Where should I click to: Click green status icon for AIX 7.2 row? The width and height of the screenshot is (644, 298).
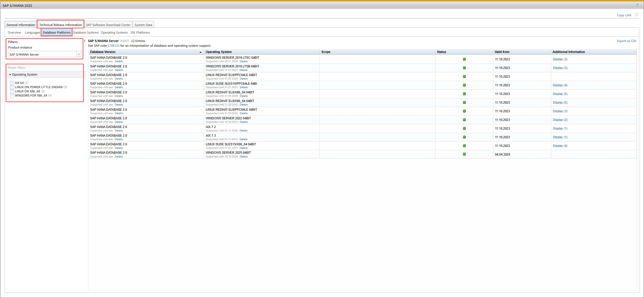tap(464, 129)
